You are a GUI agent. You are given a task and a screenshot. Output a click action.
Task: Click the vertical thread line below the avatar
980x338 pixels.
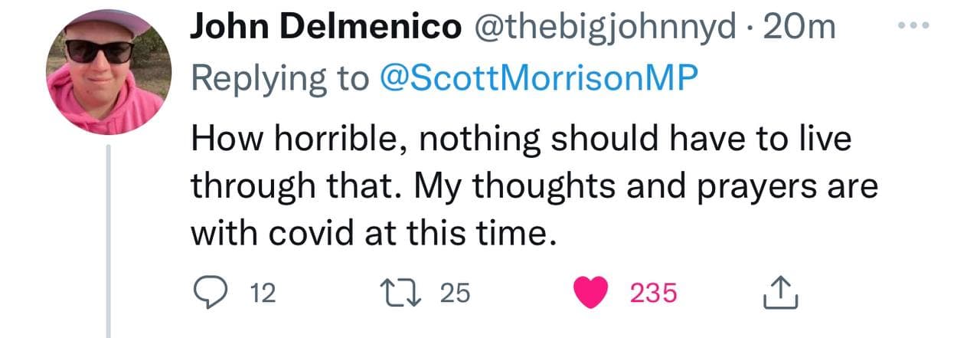[x=109, y=245]
